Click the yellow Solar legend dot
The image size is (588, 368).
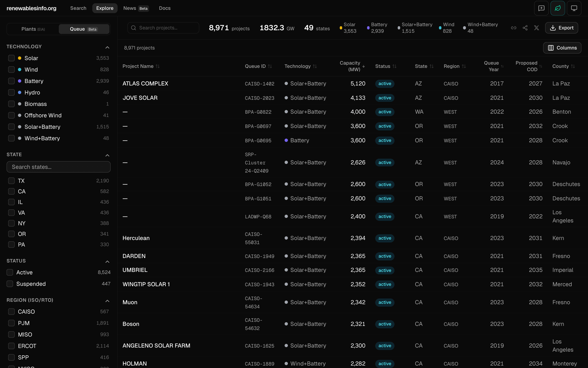341,28
